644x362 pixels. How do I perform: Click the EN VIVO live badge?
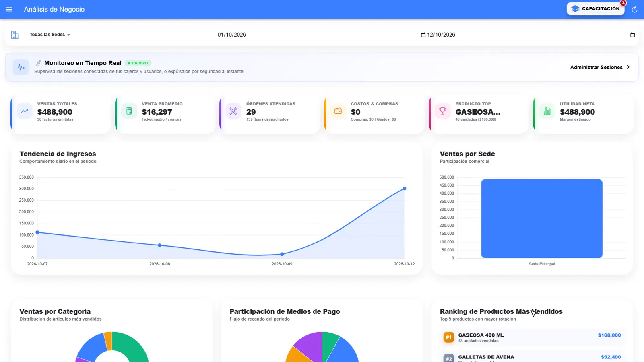coord(138,63)
